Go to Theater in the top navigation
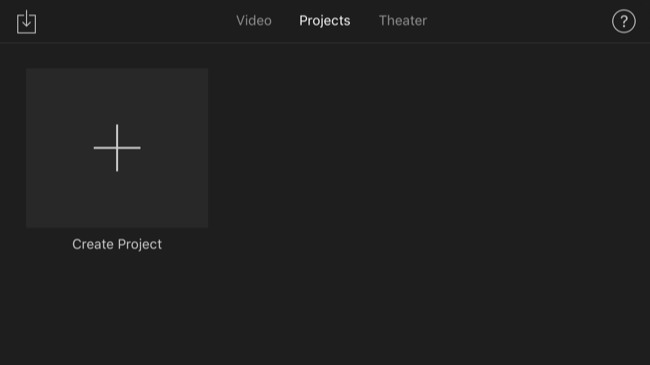650x365 pixels. click(403, 21)
